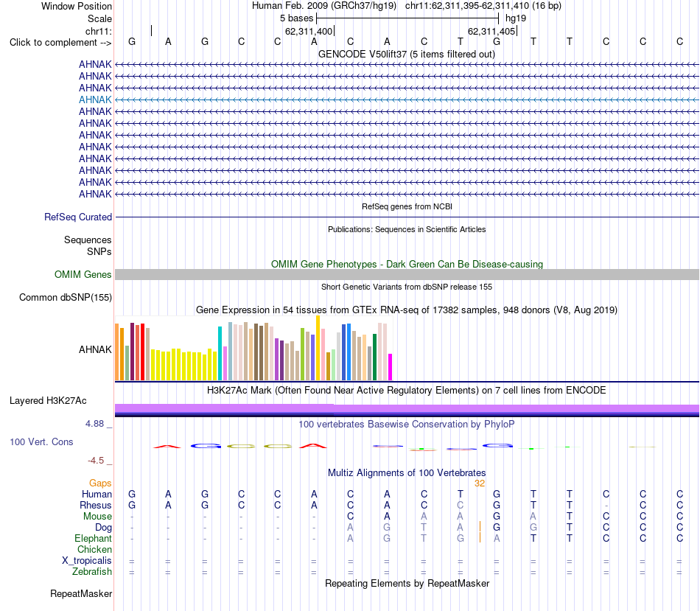Click the light-blue AHNAK transcript arrow line
This screenshot has width=700, height=611.
pyautogui.click(x=407, y=99)
